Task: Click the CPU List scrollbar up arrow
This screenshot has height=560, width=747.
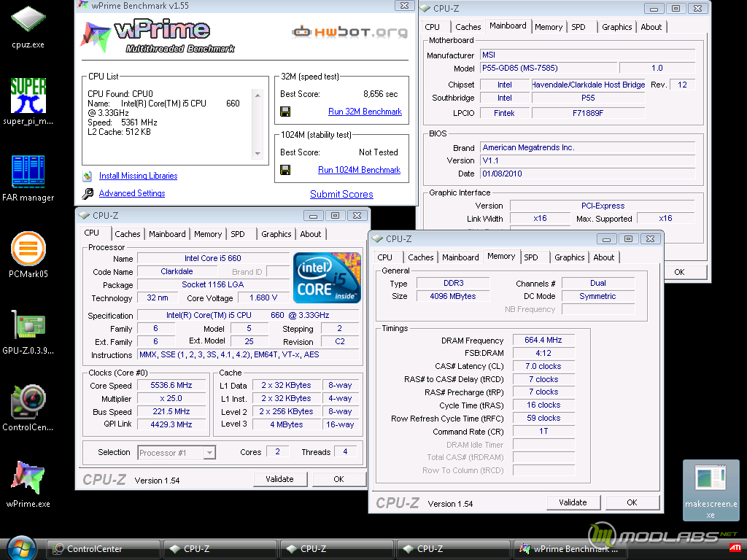Action: (258, 96)
